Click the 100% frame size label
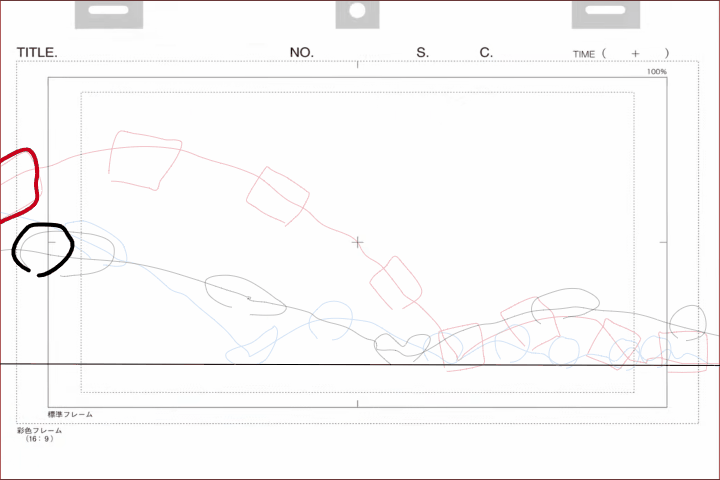This screenshot has height=480, width=720. (x=656, y=72)
